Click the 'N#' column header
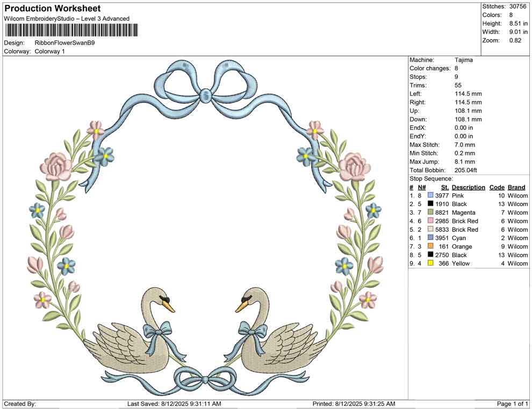 tap(422, 187)
